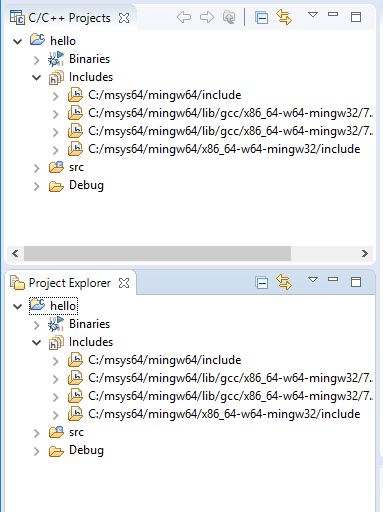Image resolution: width=383 pixels, height=512 pixels.
Task: Expand mingw64/include in Project Explorer
Action: point(56,361)
